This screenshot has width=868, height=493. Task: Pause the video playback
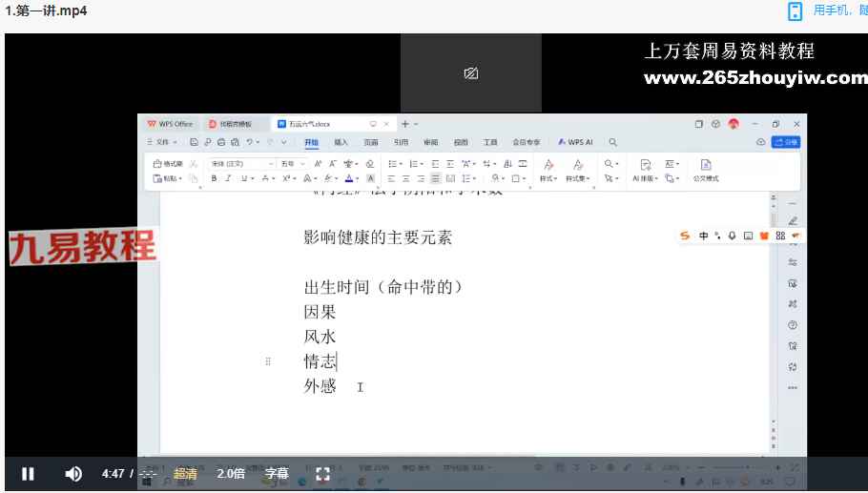point(28,474)
